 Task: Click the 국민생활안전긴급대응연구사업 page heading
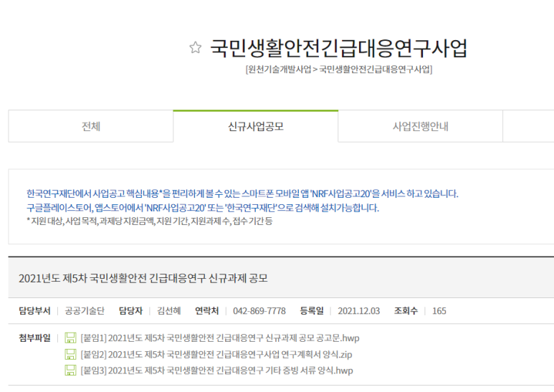pyautogui.click(x=339, y=48)
